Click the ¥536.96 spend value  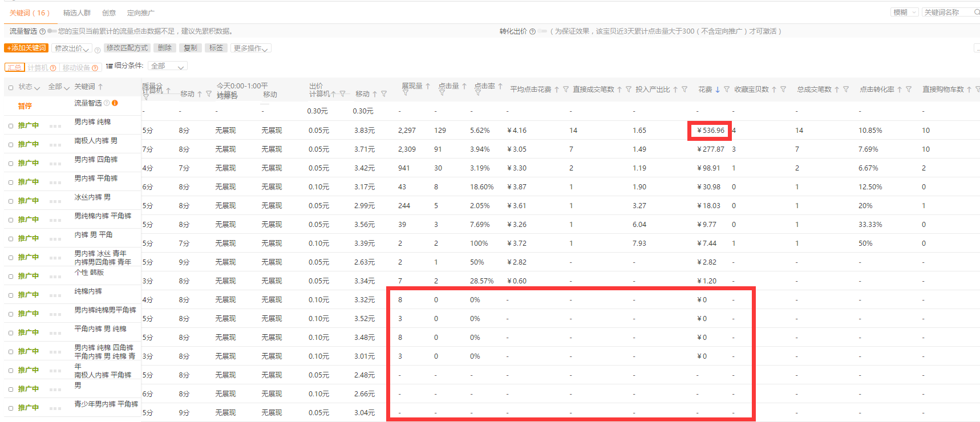(710, 131)
